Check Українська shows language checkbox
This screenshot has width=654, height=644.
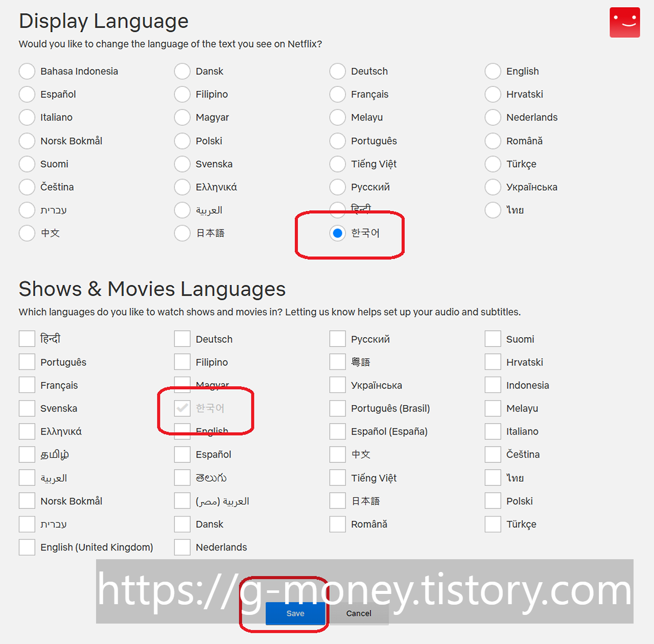338,385
